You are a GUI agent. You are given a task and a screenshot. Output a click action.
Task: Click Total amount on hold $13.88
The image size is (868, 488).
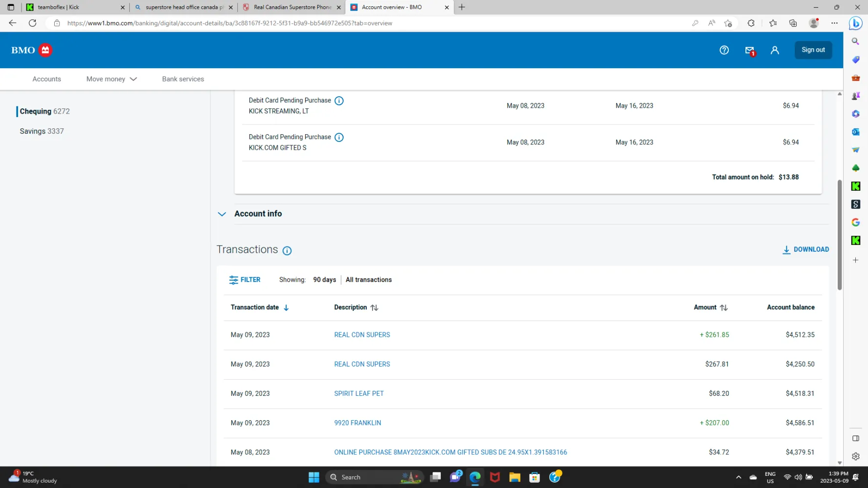coord(755,177)
